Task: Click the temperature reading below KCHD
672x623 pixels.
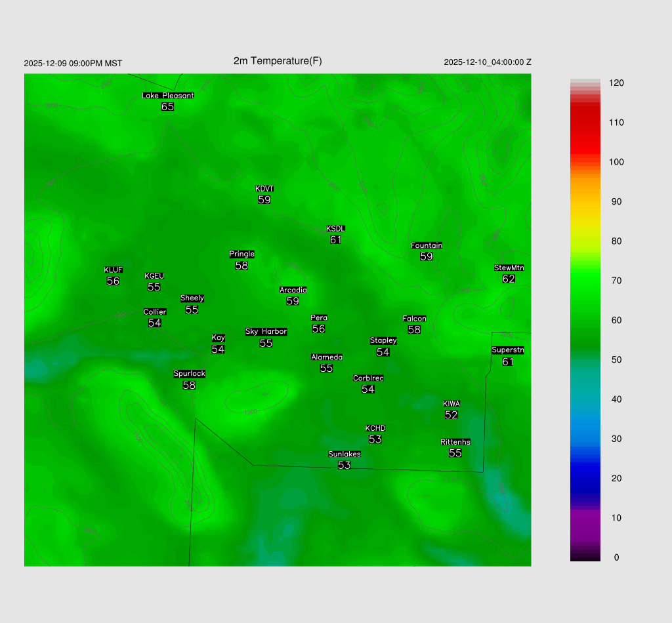Action: coord(375,439)
